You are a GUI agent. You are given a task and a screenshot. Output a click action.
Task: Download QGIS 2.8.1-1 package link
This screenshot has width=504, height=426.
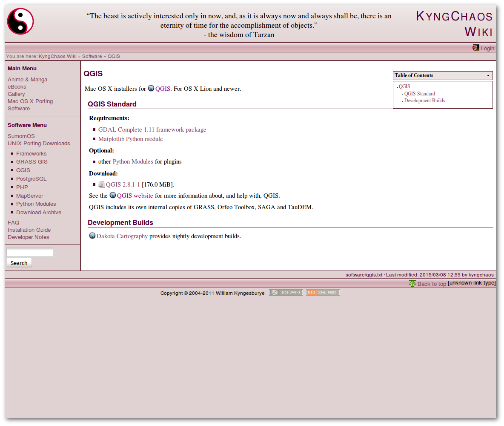pos(123,185)
